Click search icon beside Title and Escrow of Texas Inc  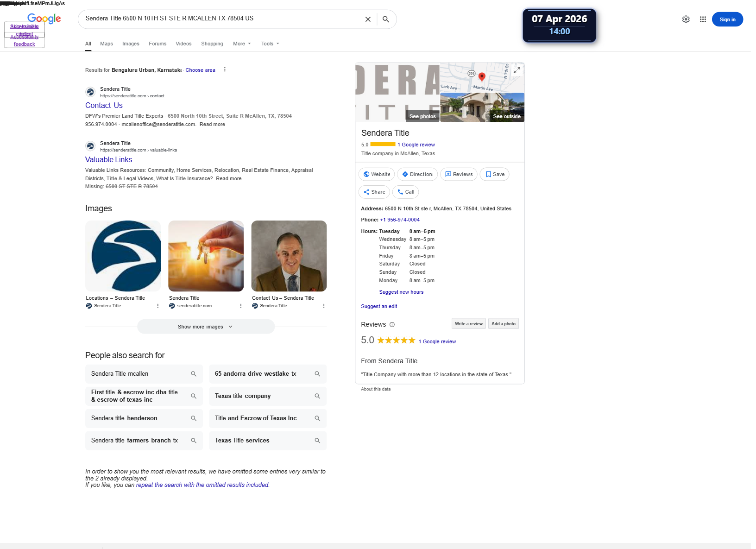point(317,418)
